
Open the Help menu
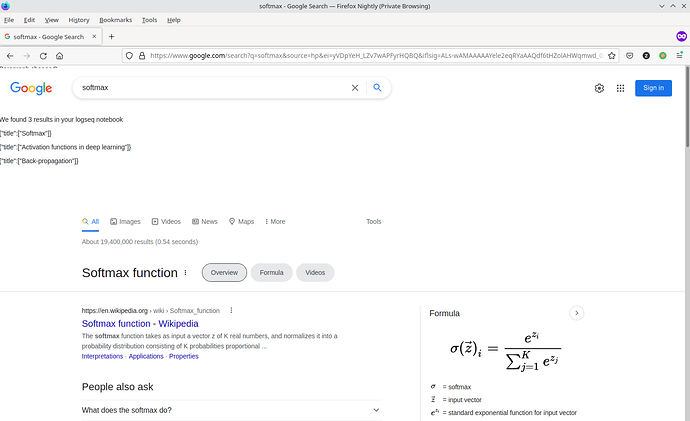pyautogui.click(x=173, y=20)
